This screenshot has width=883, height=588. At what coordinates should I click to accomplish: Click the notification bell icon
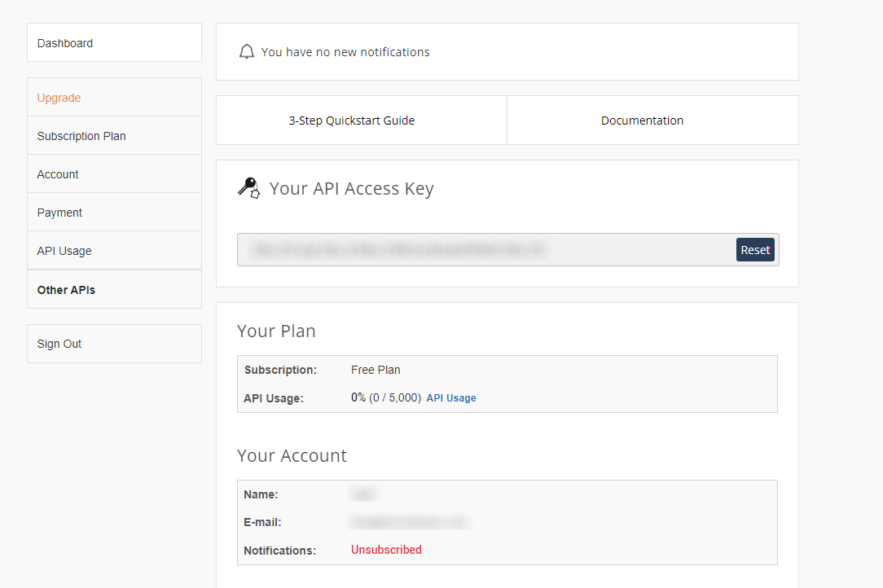(x=246, y=52)
